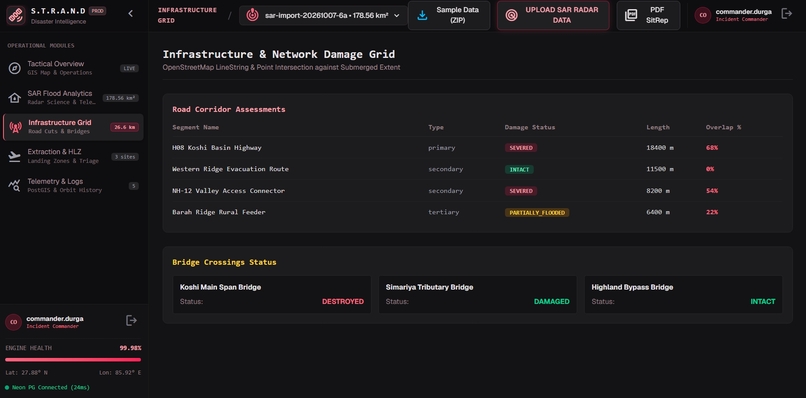Screen dimensions: 806x398
Task: Click Western Ridge Evacuation Route row name
Action: click(230, 169)
